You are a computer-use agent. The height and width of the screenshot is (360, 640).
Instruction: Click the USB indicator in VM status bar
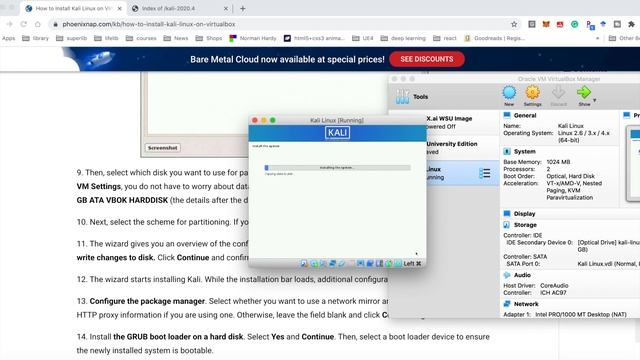coord(341,264)
